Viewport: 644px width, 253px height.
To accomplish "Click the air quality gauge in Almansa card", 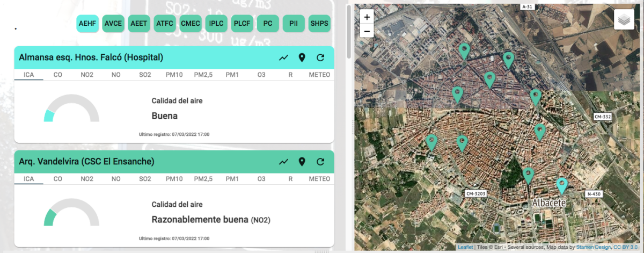I will pos(71,108).
